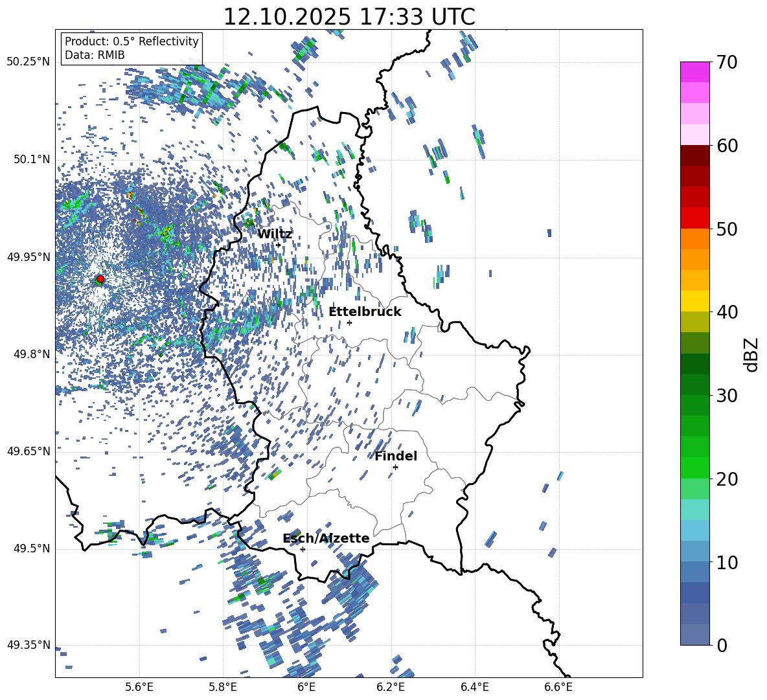Image resolution: width=767 pixels, height=700 pixels.
Task: Click the 49.35°N latitude label
Action: click(29, 645)
